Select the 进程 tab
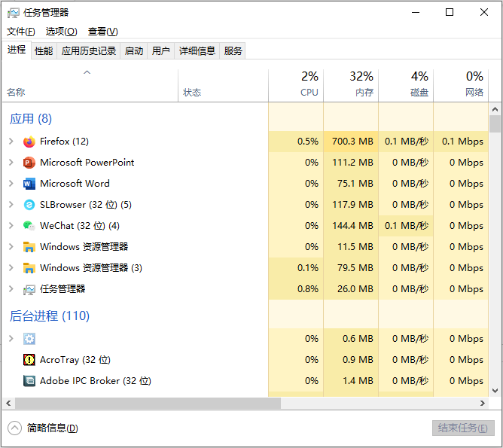Viewport: 503px width, 448px height. (x=17, y=50)
